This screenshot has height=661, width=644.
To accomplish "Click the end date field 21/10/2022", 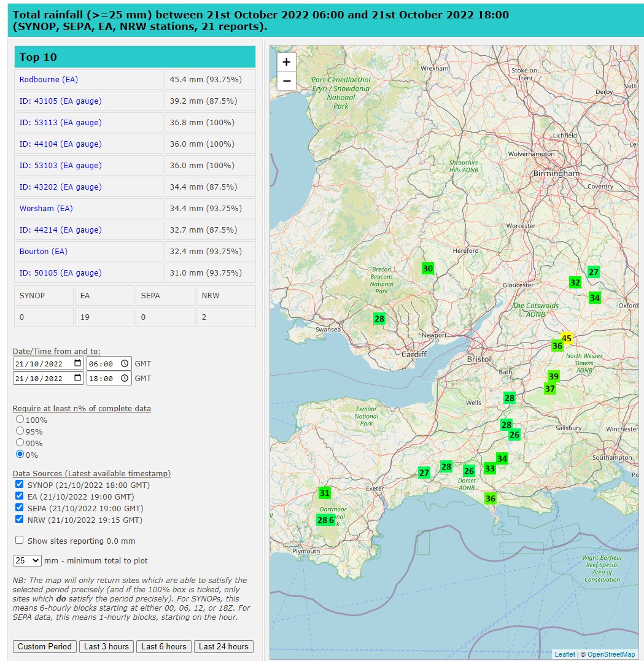I will pos(48,378).
